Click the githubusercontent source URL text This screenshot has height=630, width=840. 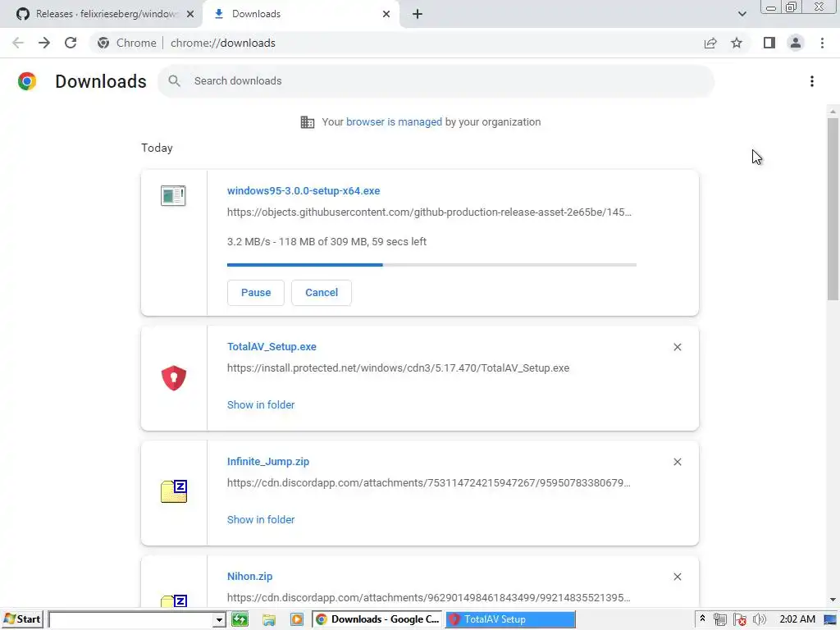pos(429,212)
